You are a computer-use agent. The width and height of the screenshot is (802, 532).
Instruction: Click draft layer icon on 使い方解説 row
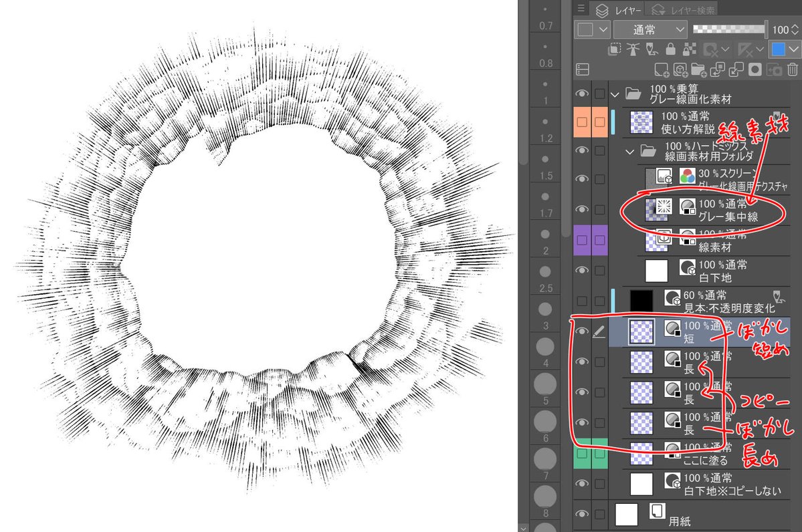point(777,116)
